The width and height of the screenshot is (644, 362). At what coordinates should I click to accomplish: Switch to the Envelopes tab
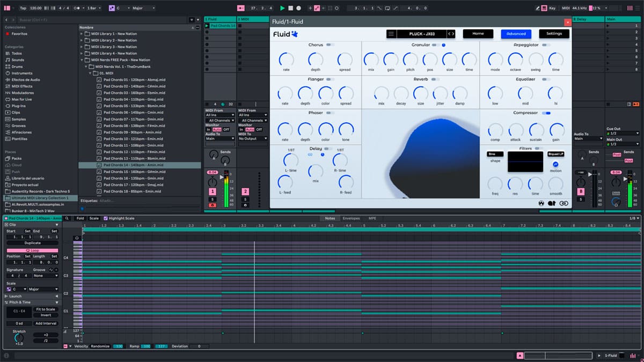coord(351,218)
